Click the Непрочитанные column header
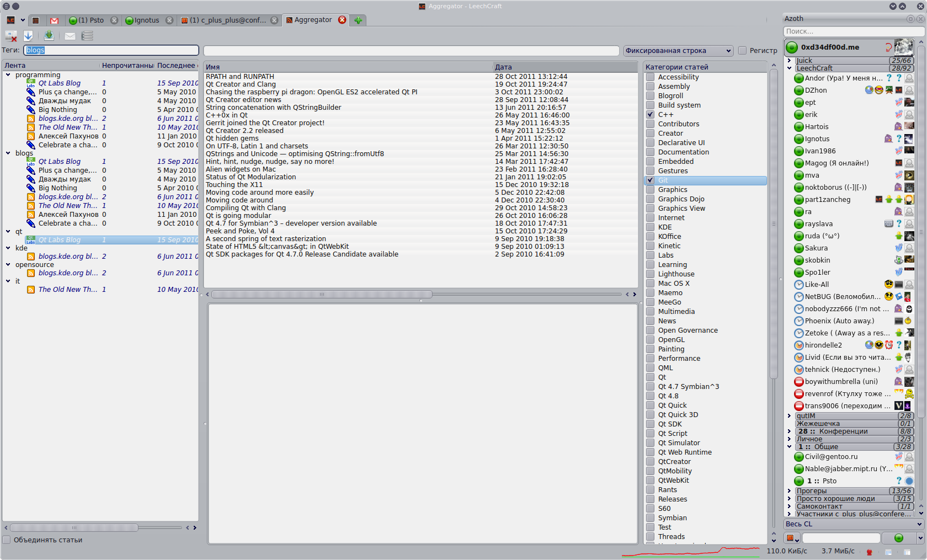Viewport: 927px width, 560px height. 127,66
